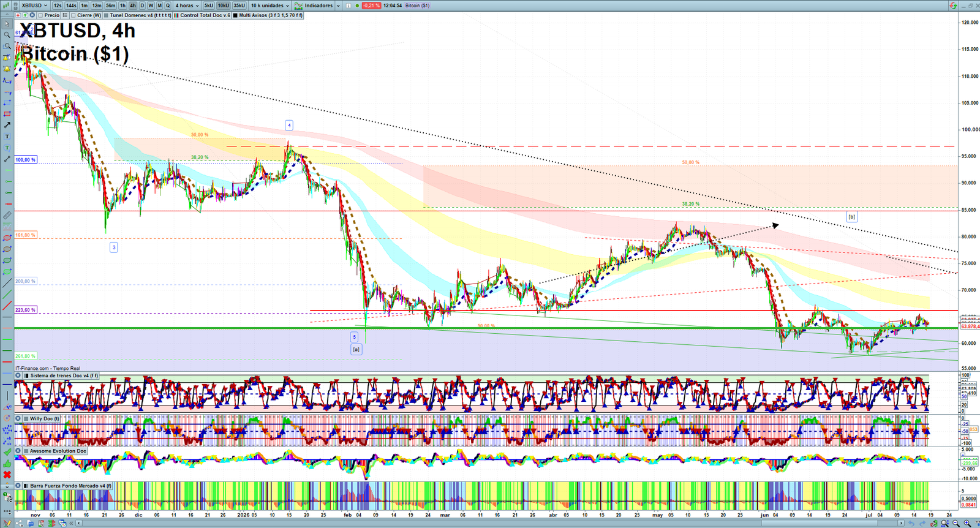
Task: Toggle Multi Avisos indicator checkbox
Action: pos(235,15)
